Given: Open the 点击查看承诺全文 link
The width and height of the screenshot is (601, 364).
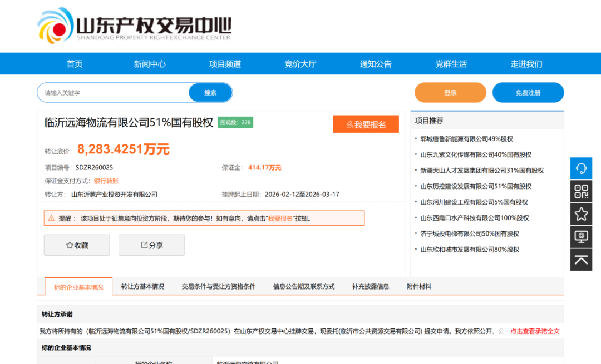Looking at the screenshot, I should (536, 331).
